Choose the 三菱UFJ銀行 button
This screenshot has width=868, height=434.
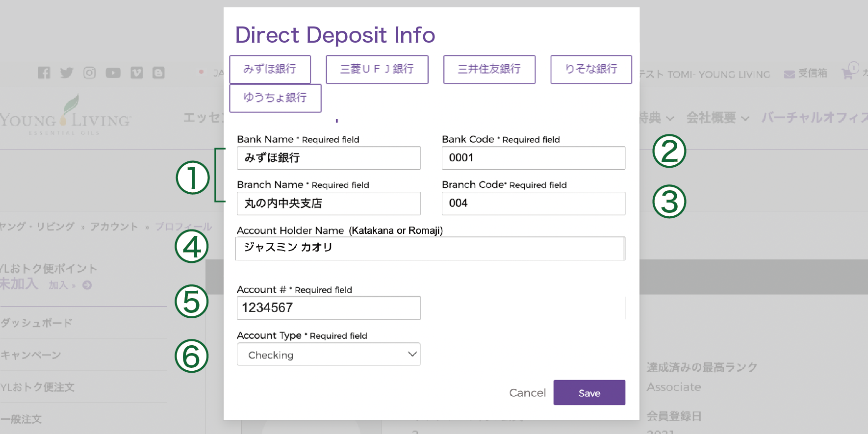pyautogui.click(x=377, y=69)
